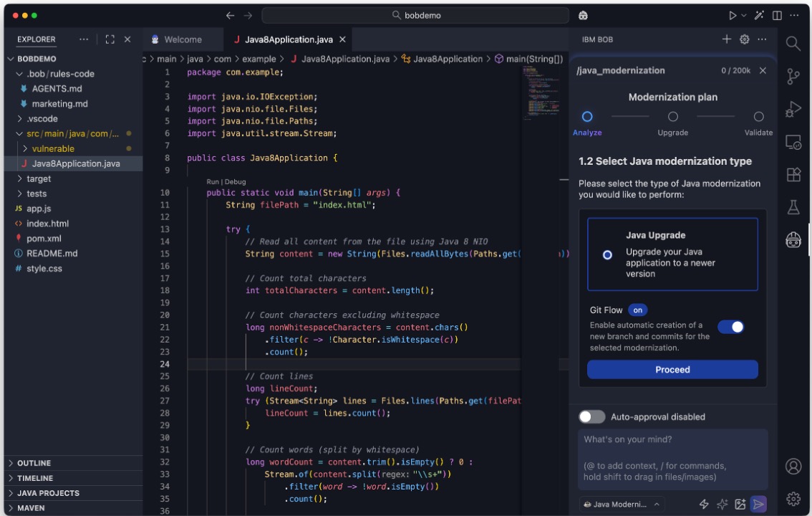Click the Upgrade step circle
This screenshot has height=516, width=812.
(672, 117)
